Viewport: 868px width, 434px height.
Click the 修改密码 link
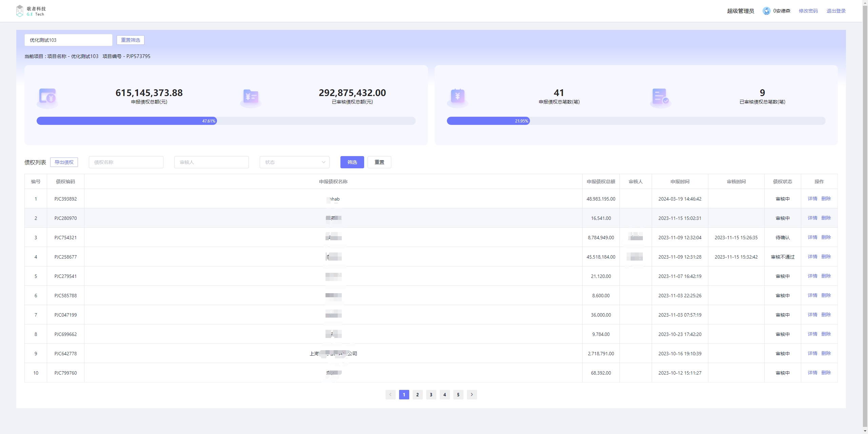click(x=808, y=11)
